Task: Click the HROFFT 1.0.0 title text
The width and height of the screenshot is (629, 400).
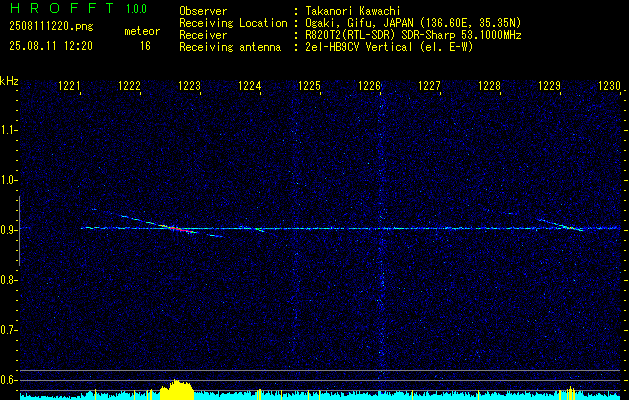Action: [x=78, y=8]
